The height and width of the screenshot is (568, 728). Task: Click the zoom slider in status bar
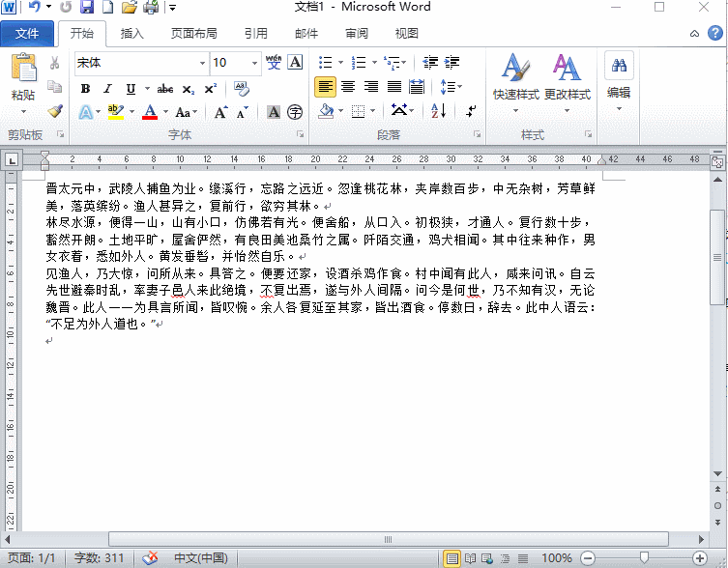point(645,558)
